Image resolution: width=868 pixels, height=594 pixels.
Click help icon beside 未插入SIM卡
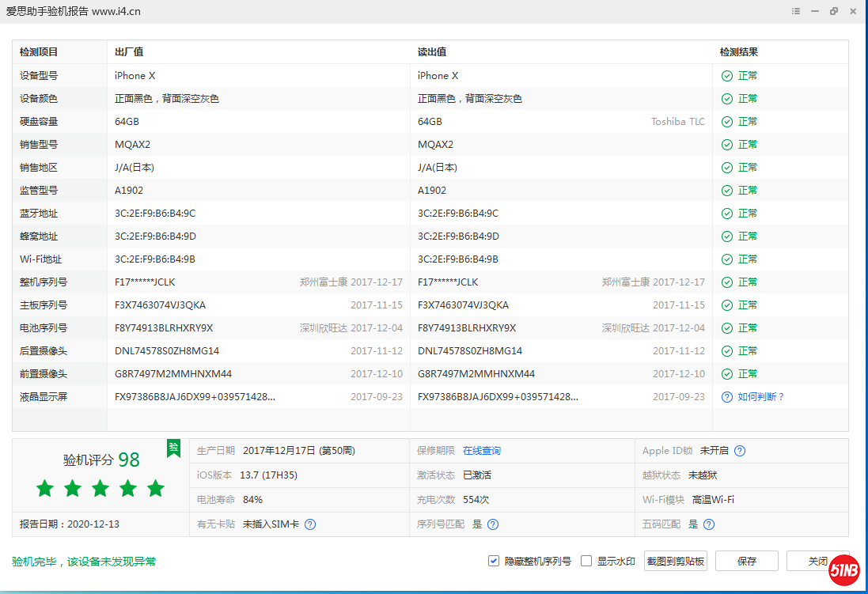click(x=310, y=524)
